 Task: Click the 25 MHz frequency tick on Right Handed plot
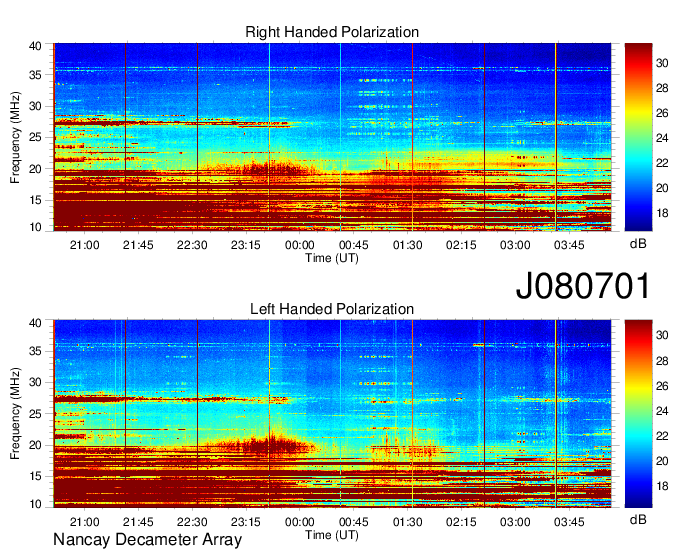(x=36, y=137)
